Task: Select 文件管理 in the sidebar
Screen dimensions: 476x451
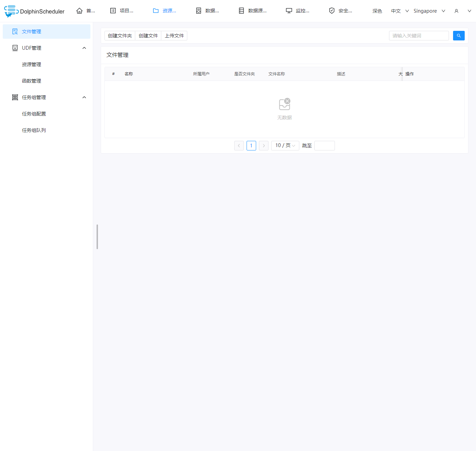Action: pos(47,32)
